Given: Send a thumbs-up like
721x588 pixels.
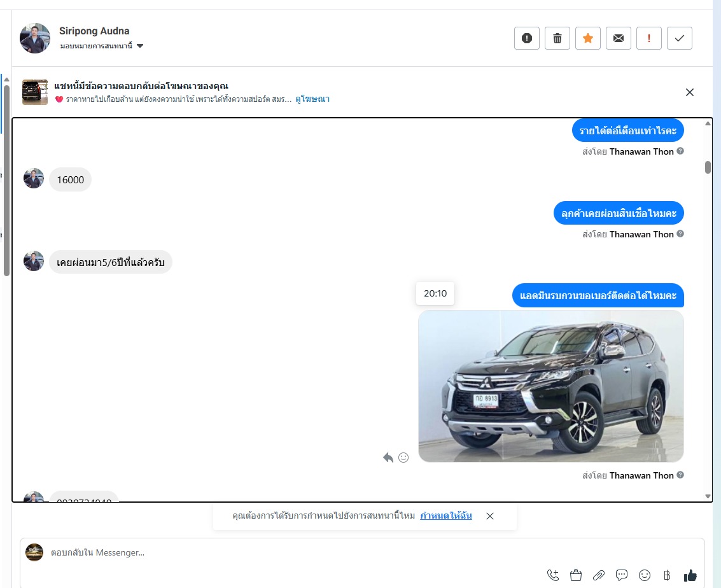Looking at the screenshot, I should tap(690, 575).
